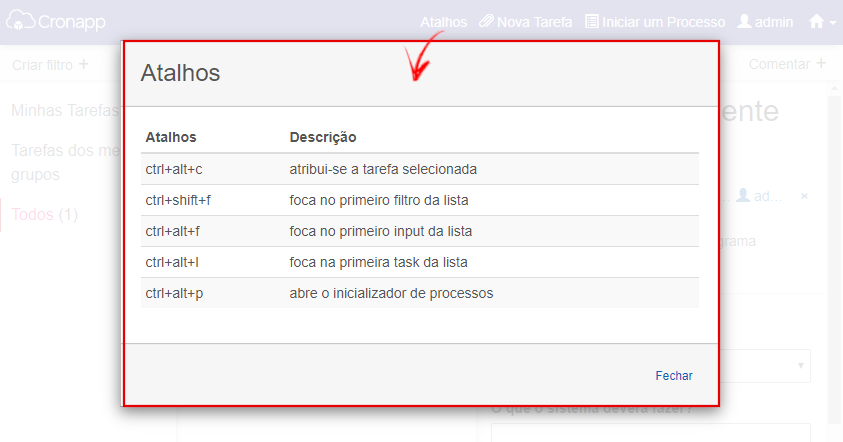This screenshot has width=843, height=442.
Task: Click the ctrl+shift+f shortcut row
Action: tap(419, 200)
